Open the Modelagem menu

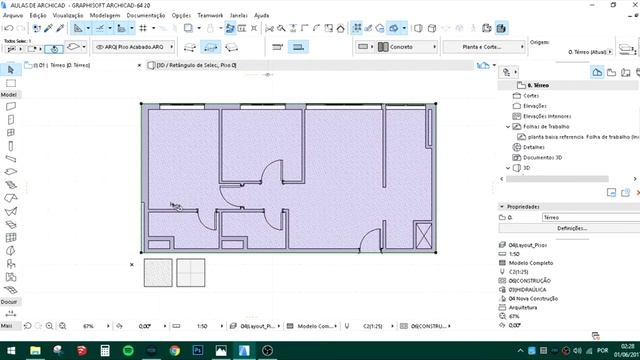click(x=105, y=16)
